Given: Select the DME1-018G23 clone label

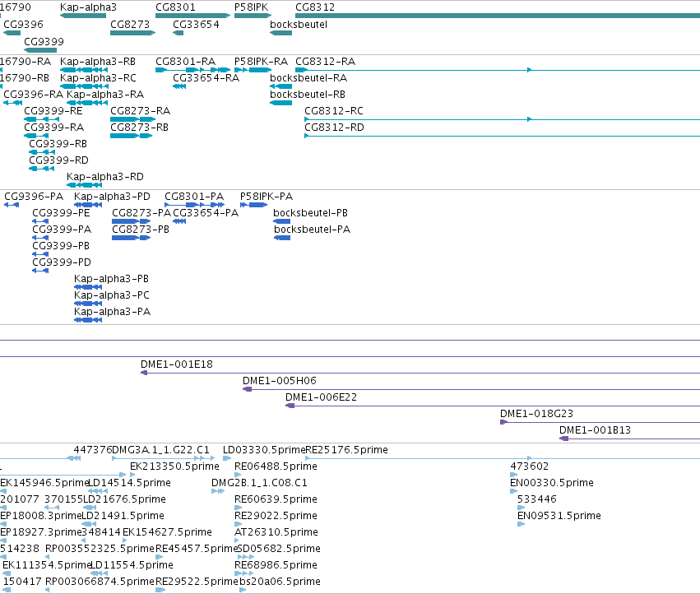Looking at the screenshot, I should coord(536,414).
